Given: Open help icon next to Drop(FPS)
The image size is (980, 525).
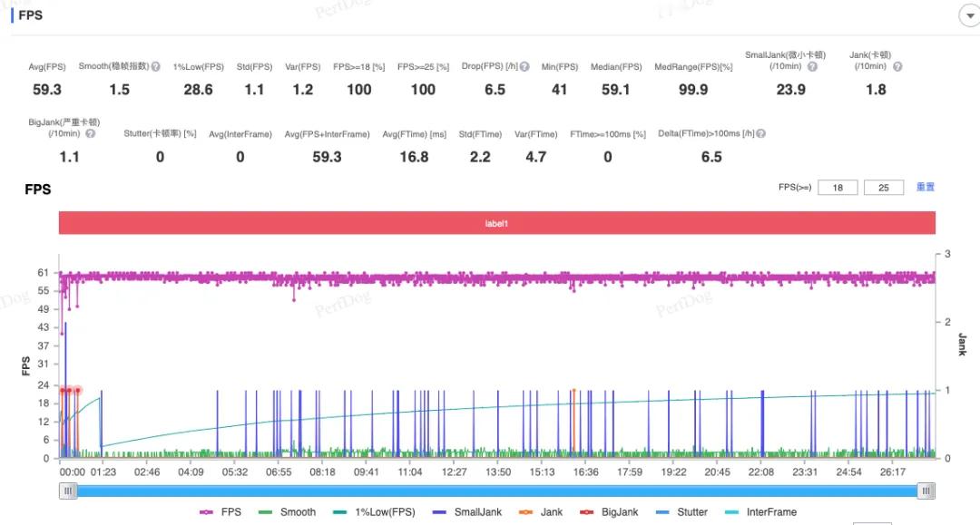Looking at the screenshot, I should point(524,66).
